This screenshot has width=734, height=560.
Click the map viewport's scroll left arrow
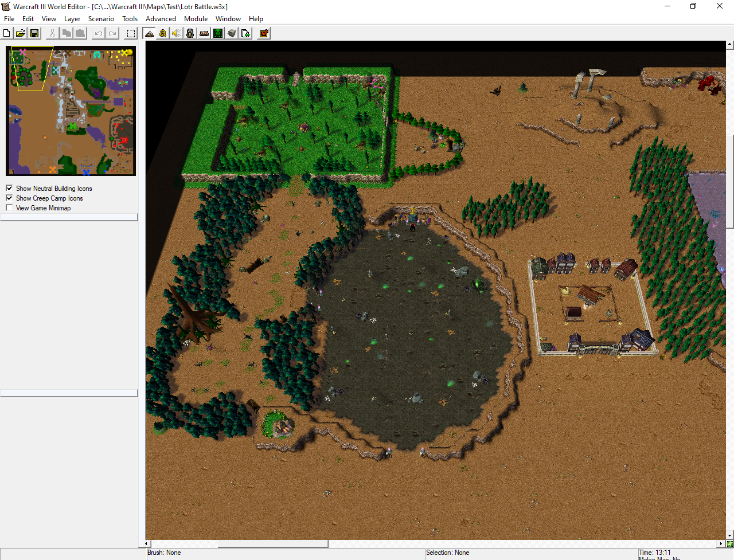click(x=147, y=543)
